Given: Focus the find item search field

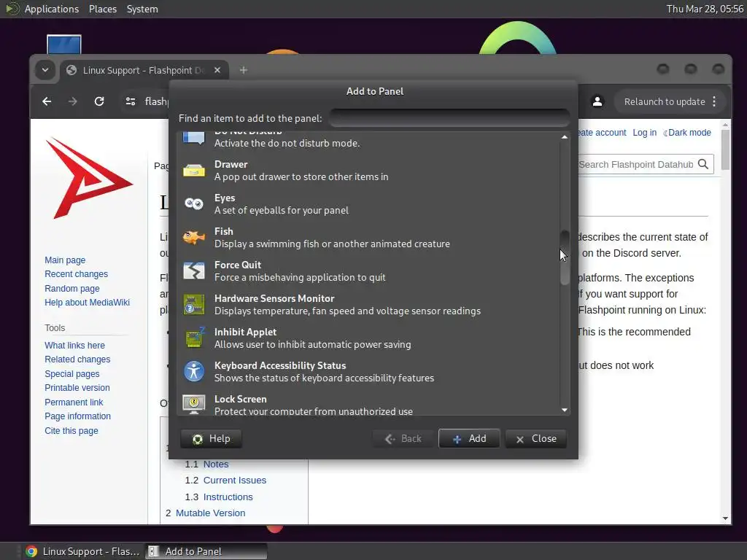Looking at the screenshot, I should click(449, 118).
